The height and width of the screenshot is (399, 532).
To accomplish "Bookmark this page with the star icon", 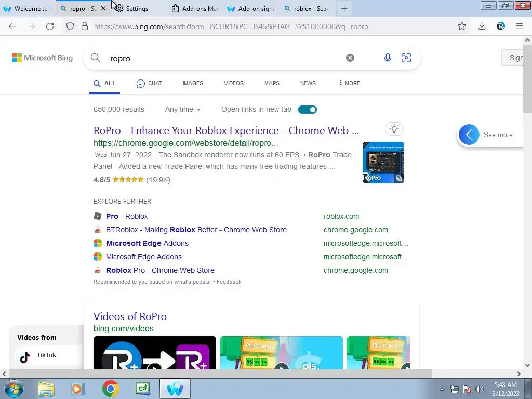I will pyautogui.click(x=462, y=26).
